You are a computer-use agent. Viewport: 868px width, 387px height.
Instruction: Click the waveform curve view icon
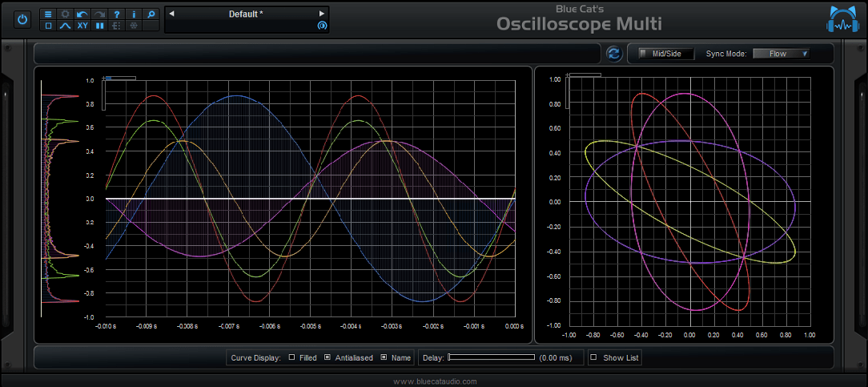point(66,26)
